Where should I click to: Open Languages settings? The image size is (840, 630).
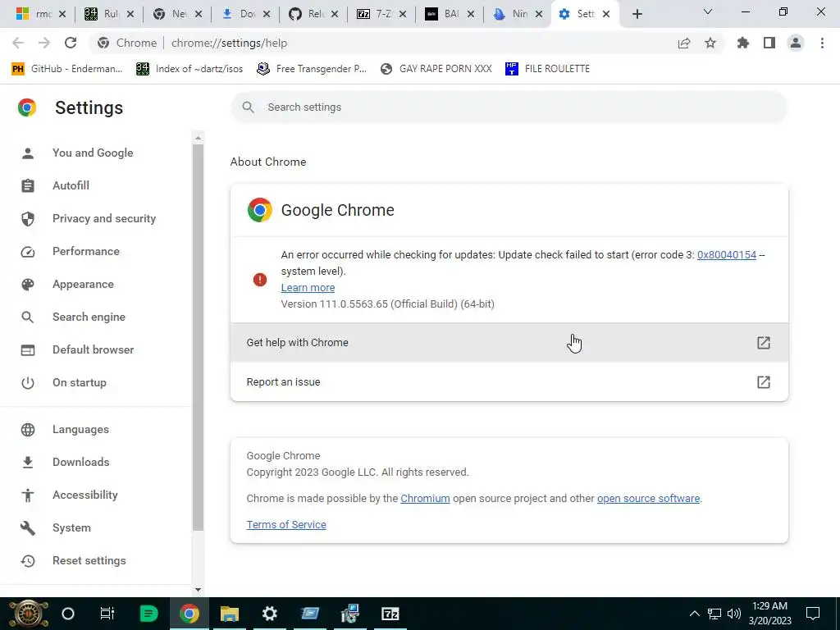(80, 430)
